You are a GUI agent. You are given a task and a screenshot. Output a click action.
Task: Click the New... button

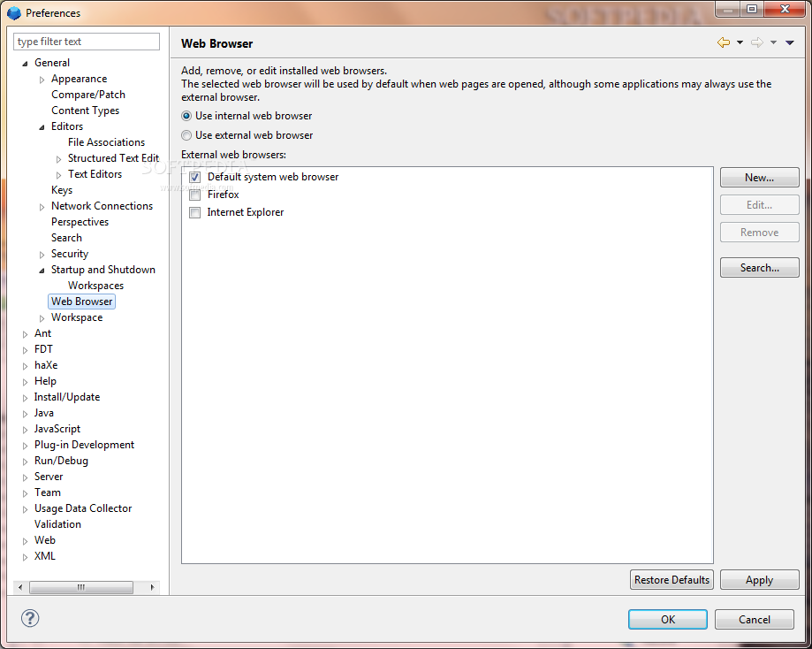tap(759, 178)
